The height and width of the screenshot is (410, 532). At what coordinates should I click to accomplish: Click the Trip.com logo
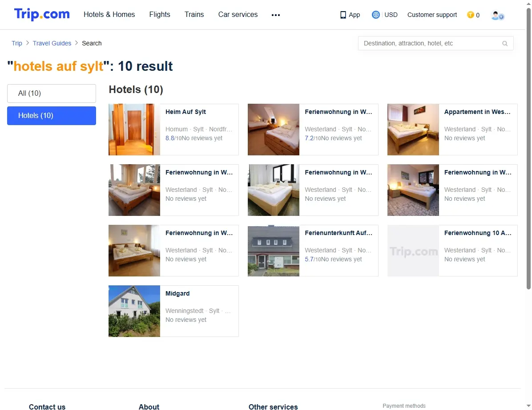(42, 14)
